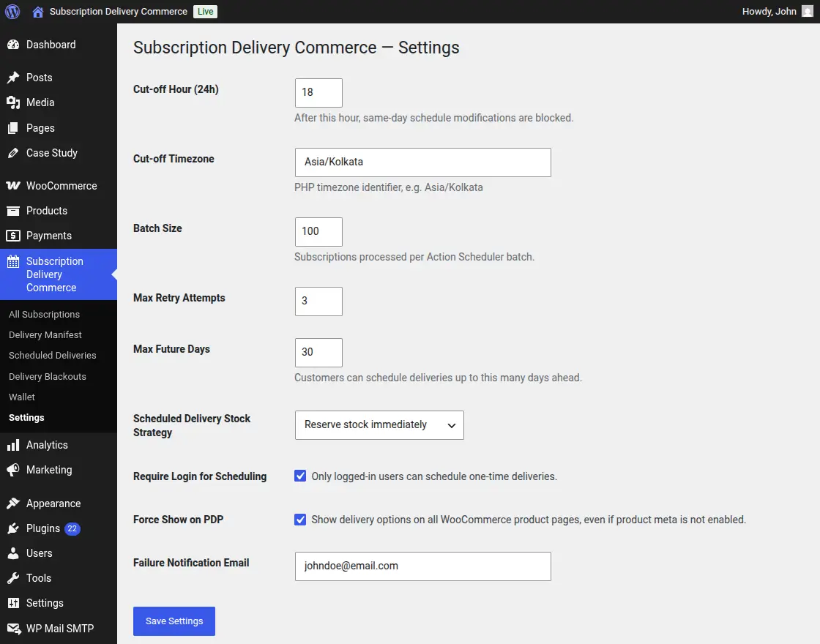Image resolution: width=820 pixels, height=644 pixels.
Task: Click the WordPress logo in the admin bar
Action: point(12,11)
